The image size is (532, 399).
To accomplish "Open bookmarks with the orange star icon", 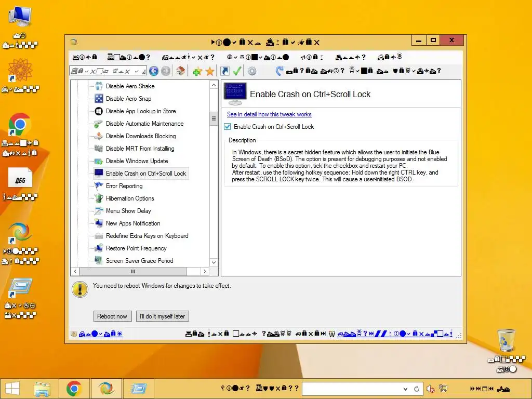I will [210, 71].
